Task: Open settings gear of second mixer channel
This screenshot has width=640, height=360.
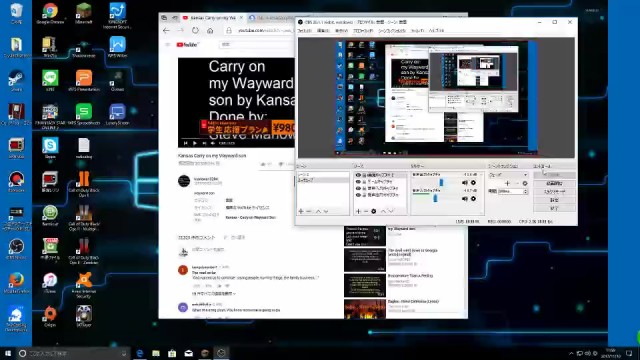Action: [x=473, y=198]
